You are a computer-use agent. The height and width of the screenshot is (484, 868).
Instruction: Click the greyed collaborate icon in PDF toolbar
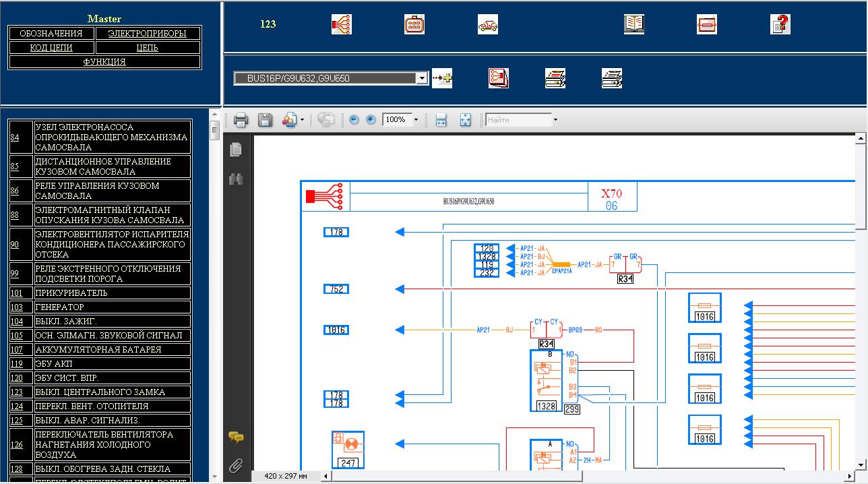click(325, 119)
